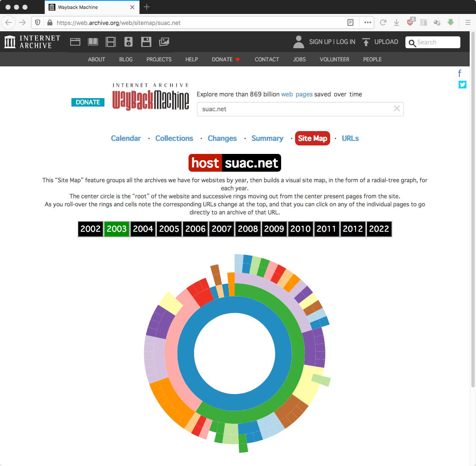Open the Video film-strip icon
476x466 pixels.
(x=110, y=42)
